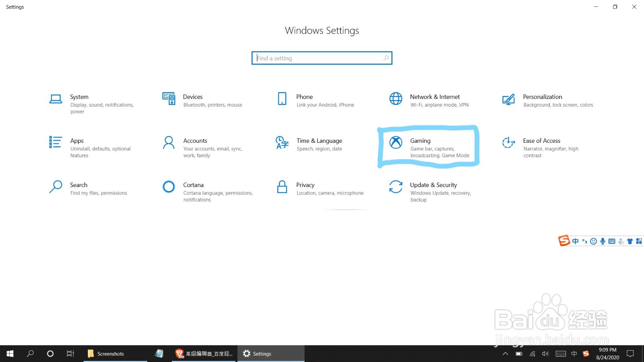This screenshot has height=362, width=644.
Task: Click the emoji face in Sogou toolbar
Action: tap(593, 241)
